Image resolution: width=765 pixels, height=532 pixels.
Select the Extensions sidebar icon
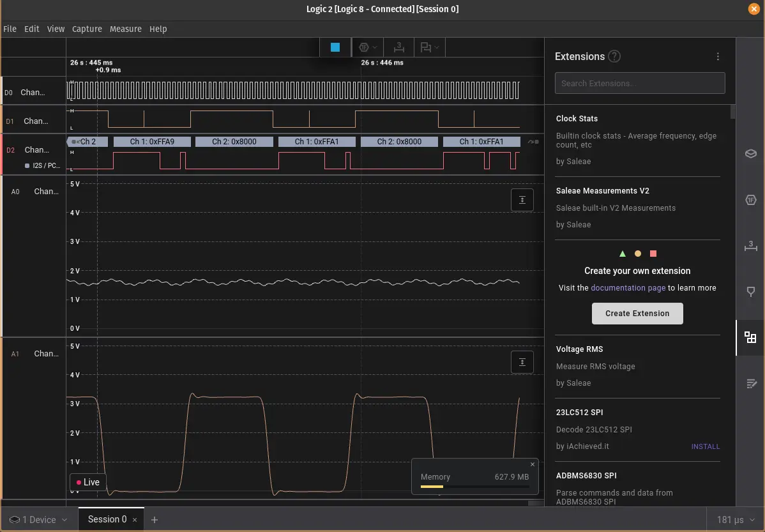pyautogui.click(x=751, y=338)
